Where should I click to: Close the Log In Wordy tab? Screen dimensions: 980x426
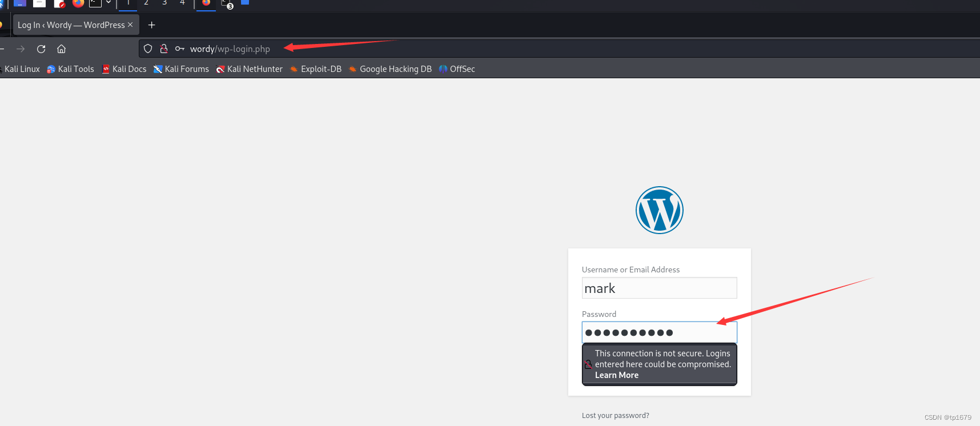[x=130, y=25]
